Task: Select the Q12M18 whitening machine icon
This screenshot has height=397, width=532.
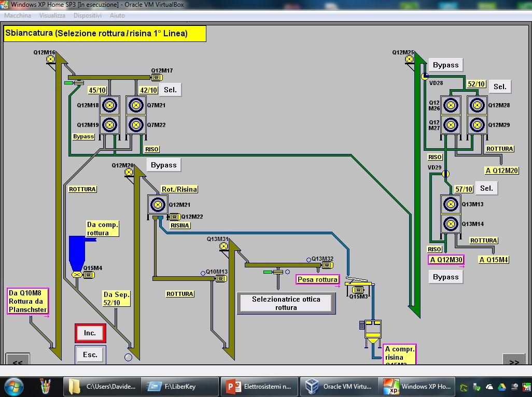Action: pyautogui.click(x=109, y=106)
